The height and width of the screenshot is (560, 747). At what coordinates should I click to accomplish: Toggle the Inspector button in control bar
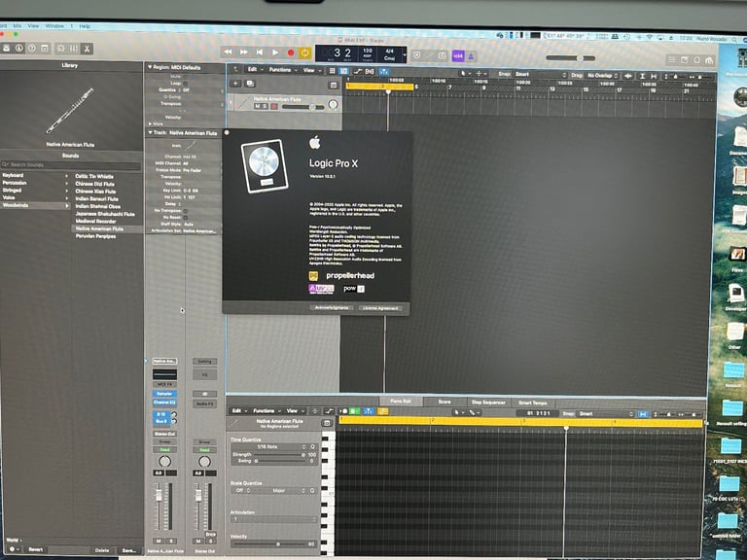click(x=19, y=48)
